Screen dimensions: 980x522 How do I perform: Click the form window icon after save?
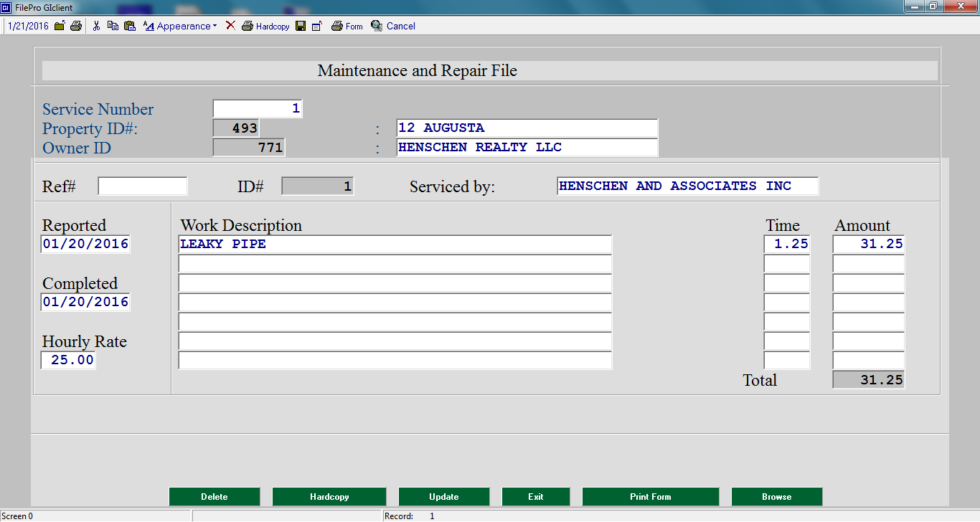pyautogui.click(x=317, y=26)
